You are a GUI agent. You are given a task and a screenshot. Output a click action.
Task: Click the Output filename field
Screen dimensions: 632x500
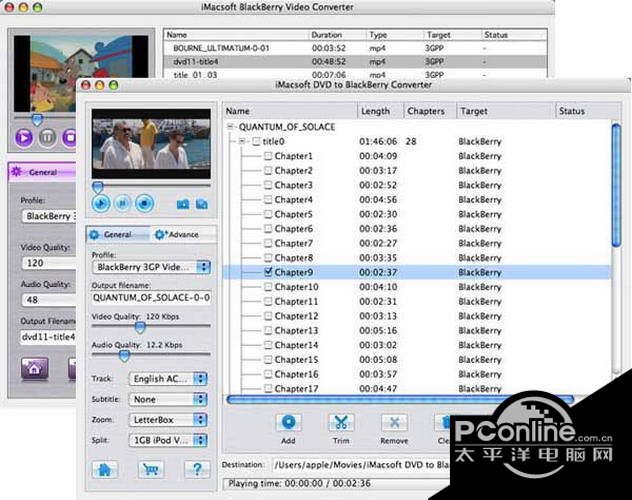pyautogui.click(x=152, y=298)
